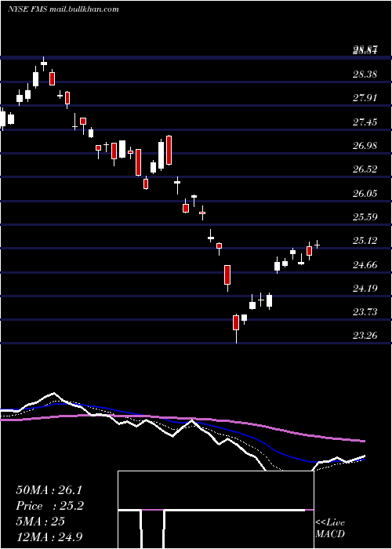Click the NYSE FMS mail.bullkhan.com title text
This screenshot has width=392, height=549.
(x=64, y=9)
